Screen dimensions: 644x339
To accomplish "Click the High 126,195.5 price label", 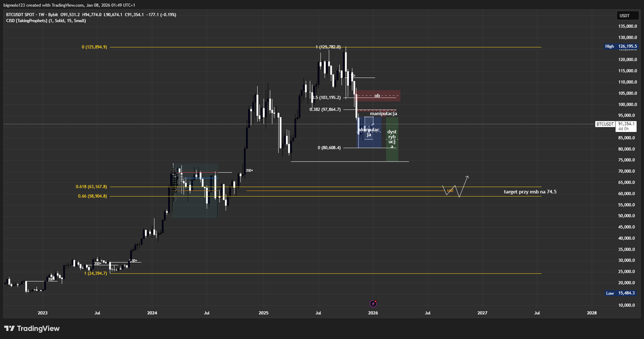I will pos(621,47).
